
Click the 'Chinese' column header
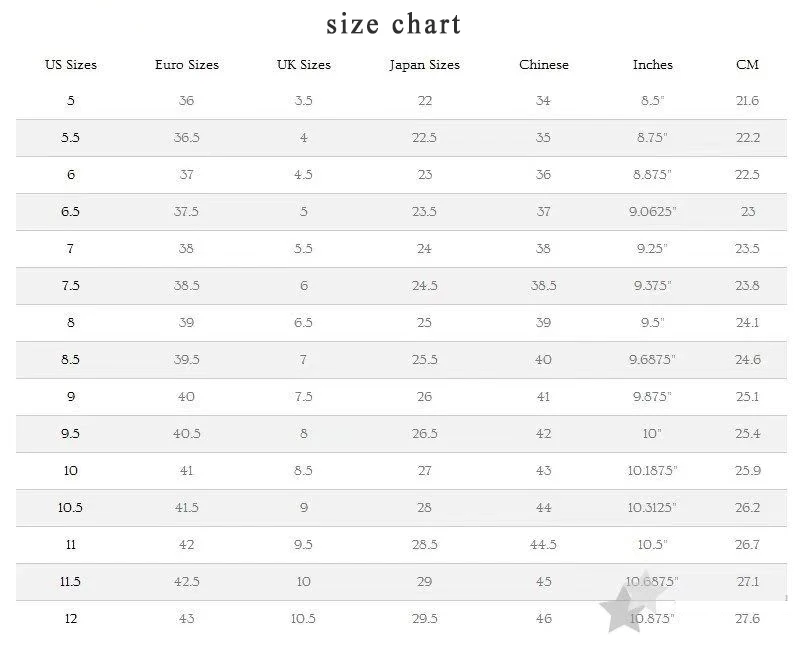point(544,65)
